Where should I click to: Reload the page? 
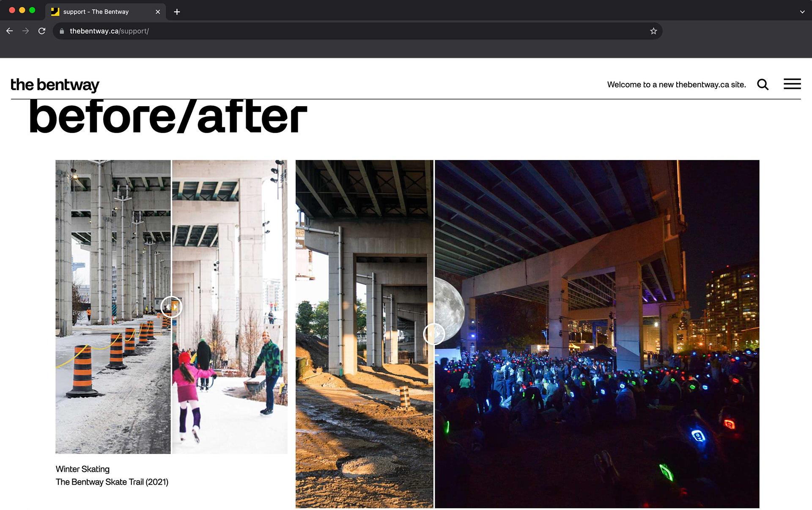tap(42, 31)
